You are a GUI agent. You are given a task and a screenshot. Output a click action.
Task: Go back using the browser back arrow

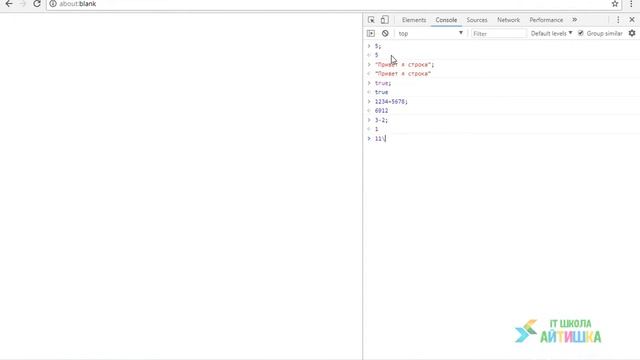9,4
